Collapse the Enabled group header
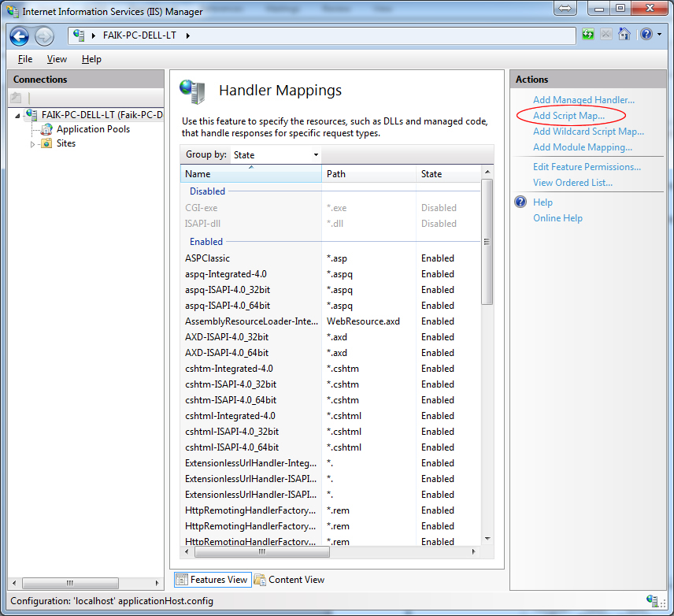The image size is (674, 616). click(x=206, y=241)
